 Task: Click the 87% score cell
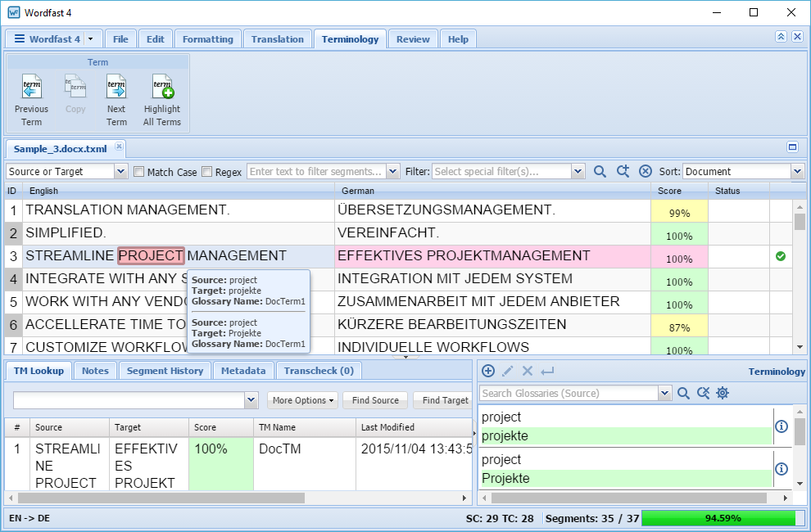pyautogui.click(x=679, y=327)
